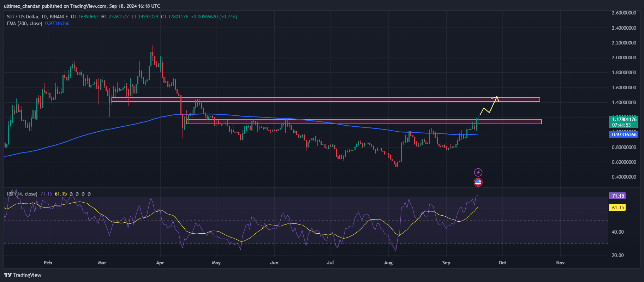Click the 40.00 RSI axis label
The height and width of the screenshot is (282, 644).
(618, 232)
